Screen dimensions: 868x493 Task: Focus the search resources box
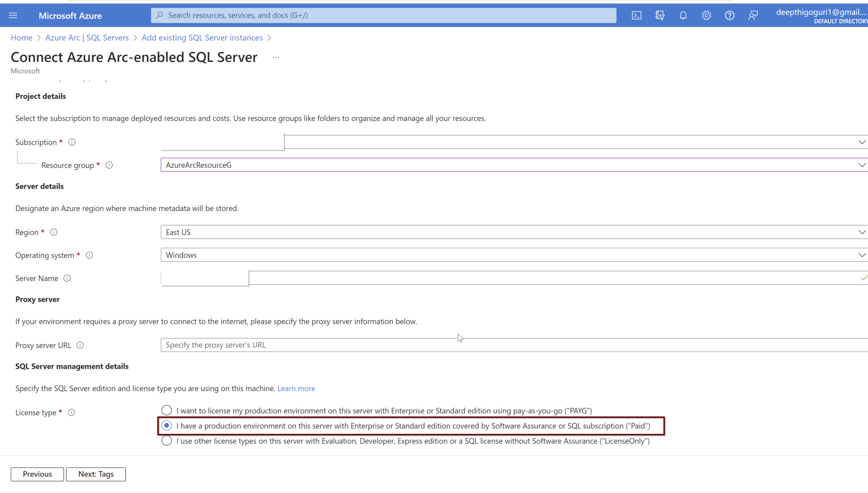384,15
